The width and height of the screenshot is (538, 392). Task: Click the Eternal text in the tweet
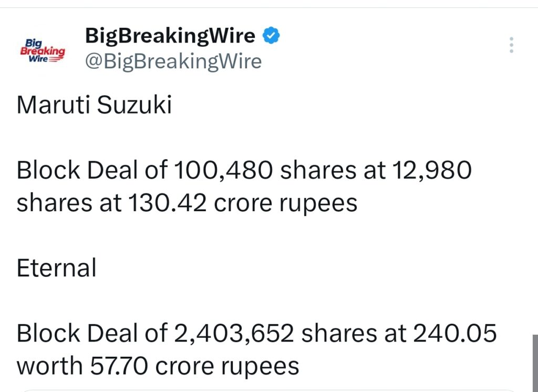[56, 268]
